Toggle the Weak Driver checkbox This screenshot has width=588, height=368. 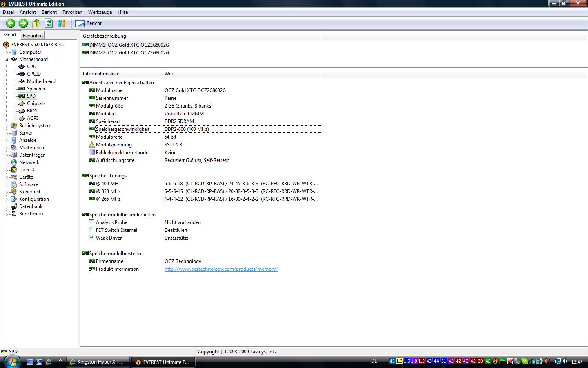(91, 238)
